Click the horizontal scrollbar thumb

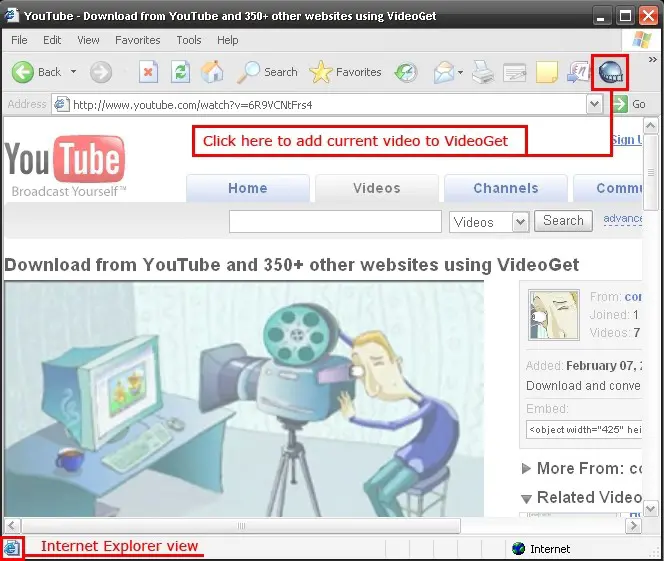(x=241, y=526)
